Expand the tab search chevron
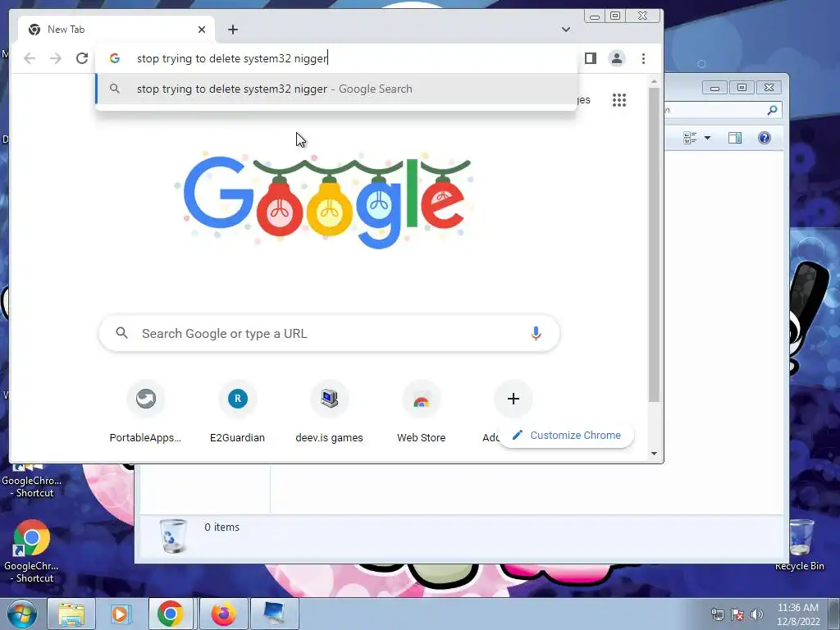Screen dimensions: 840x630 click(566, 30)
